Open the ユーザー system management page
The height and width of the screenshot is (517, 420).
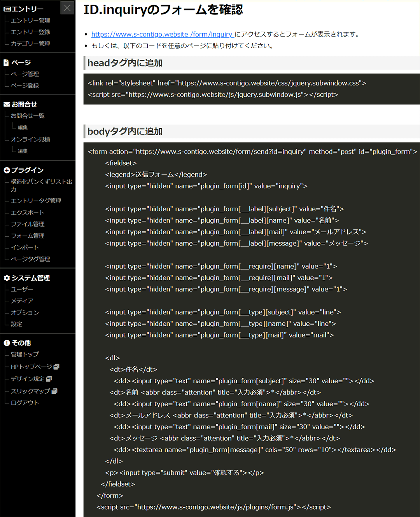click(x=22, y=289)
